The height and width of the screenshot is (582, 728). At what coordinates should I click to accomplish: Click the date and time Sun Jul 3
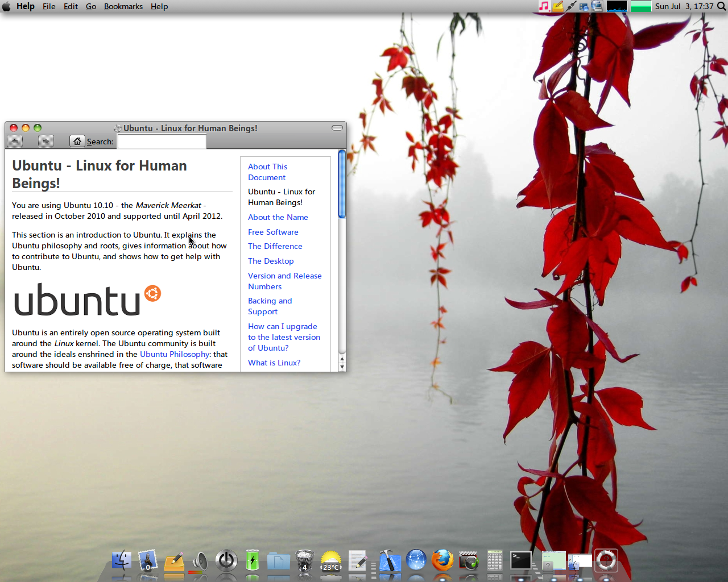pyautogui.click(x=684, y=6)
